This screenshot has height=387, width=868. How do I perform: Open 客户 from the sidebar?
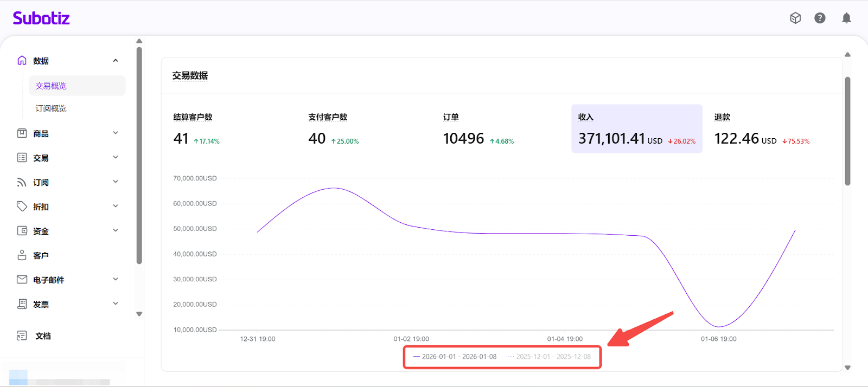(x=40, y=255)
